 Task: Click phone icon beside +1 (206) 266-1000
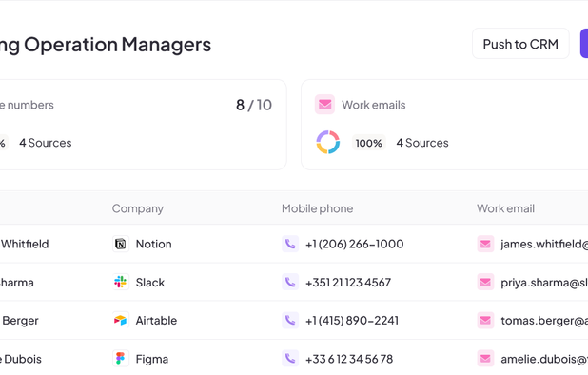coord(290,244)
